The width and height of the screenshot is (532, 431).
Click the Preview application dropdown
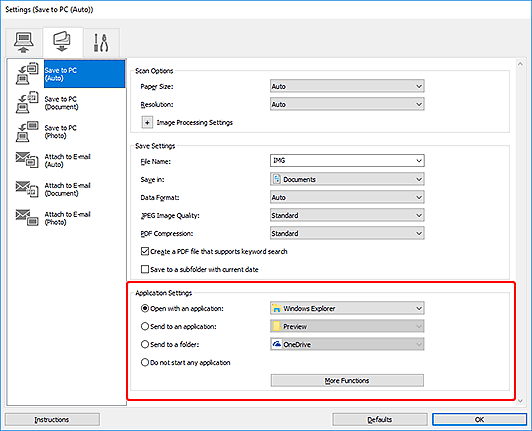pos(347,326)
